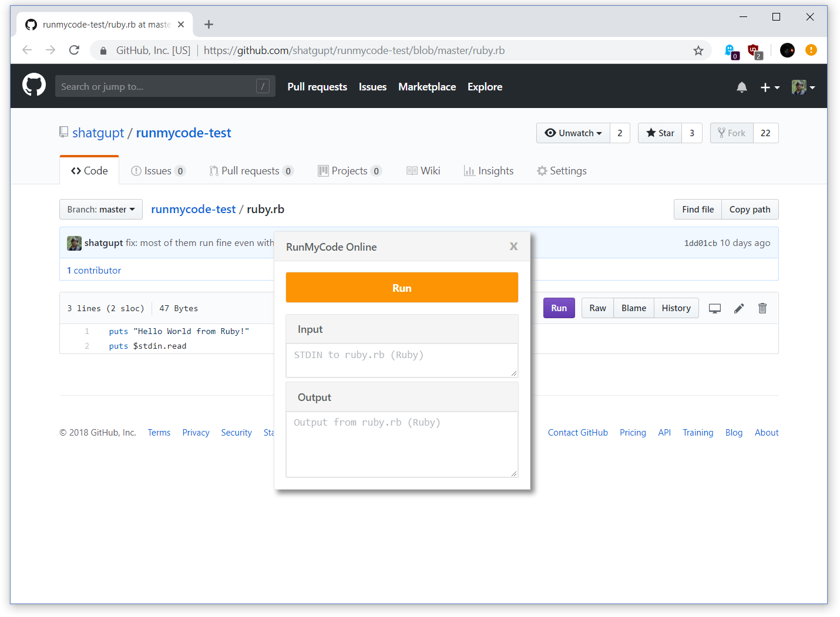Open Marketplace in top navigation
840x617 pixels.
point(427,87)
